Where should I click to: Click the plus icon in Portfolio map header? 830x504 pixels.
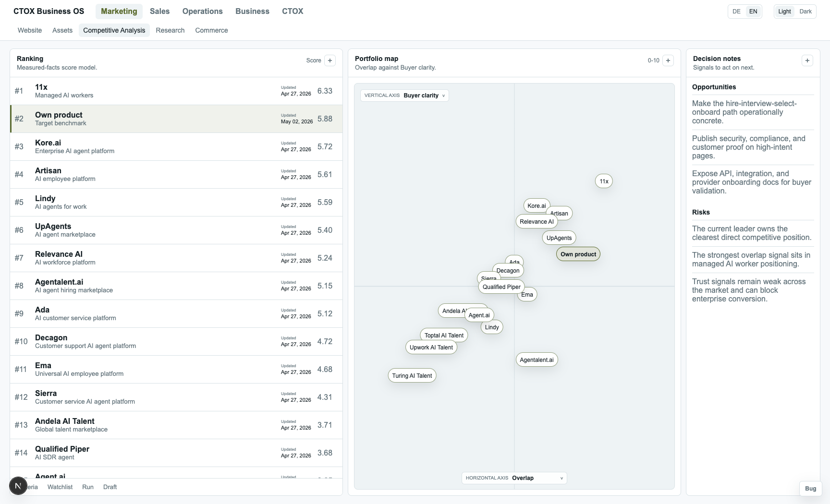pos(668,60)
